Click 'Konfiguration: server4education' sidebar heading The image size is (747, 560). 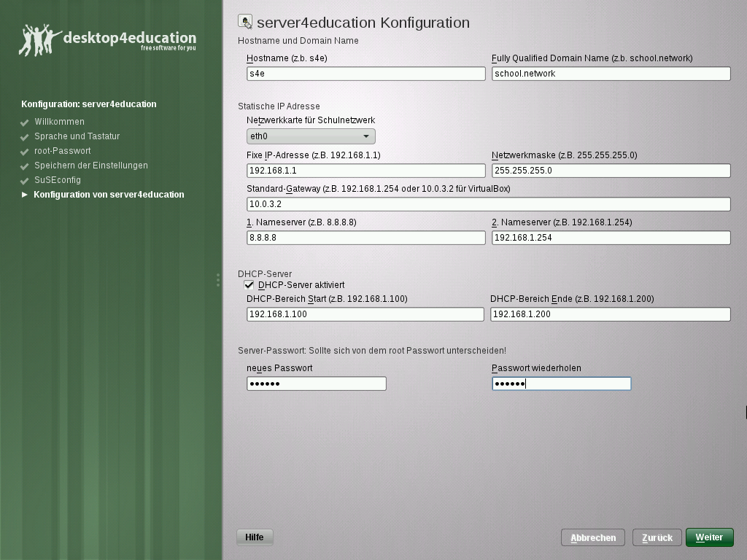click(88, 104)
